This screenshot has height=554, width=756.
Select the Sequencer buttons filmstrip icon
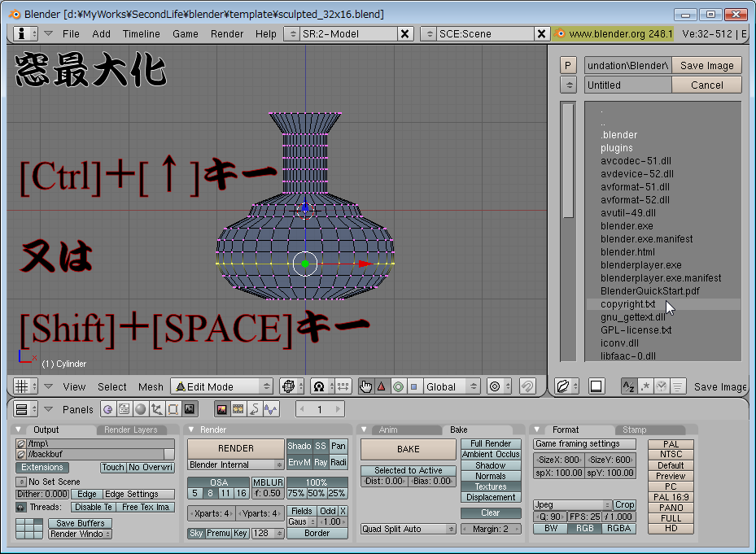[238, 409]
